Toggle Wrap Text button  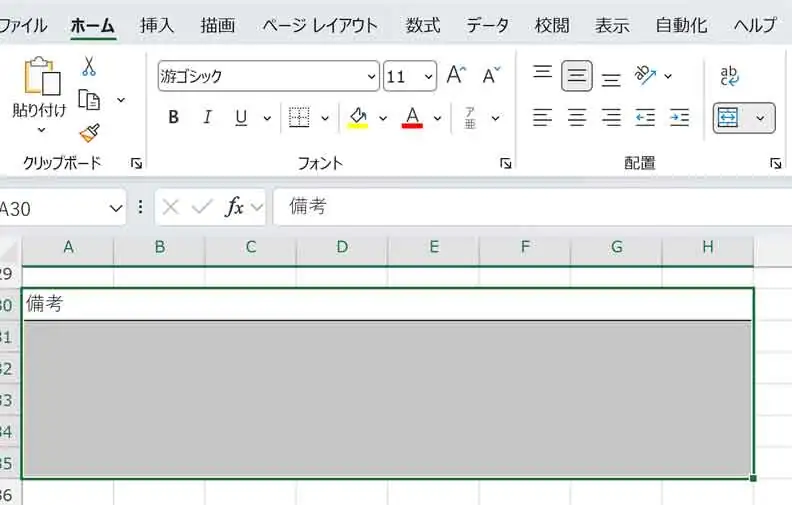(x=729, y=76)
